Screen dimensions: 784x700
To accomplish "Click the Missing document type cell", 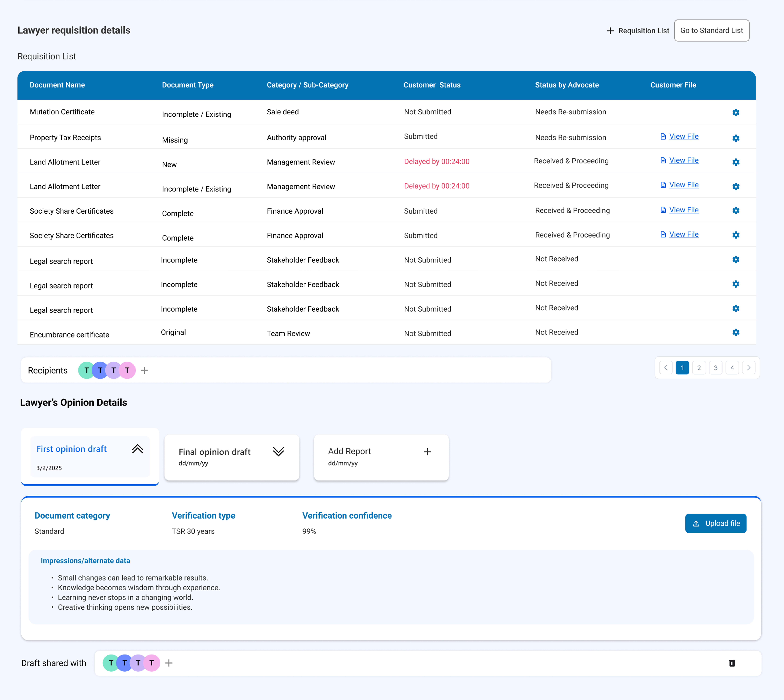I will 175,140.
